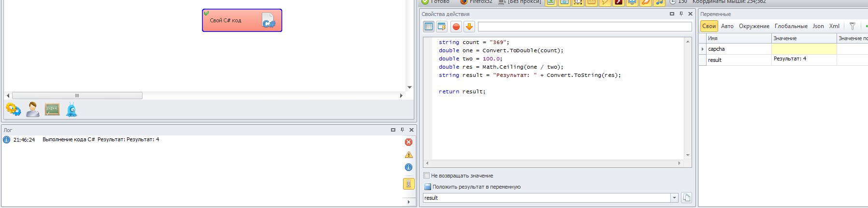868x208 pixels.
Task: Open the user profile icon below canvas
Action: pos(33,109)
